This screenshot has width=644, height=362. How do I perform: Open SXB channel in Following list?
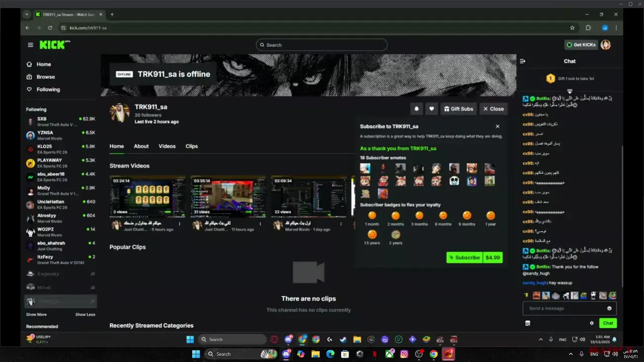tap(61, 121)
